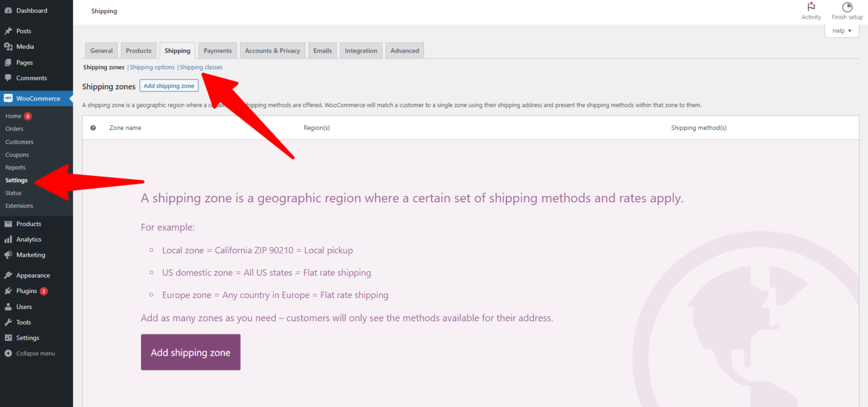Select the WooCommerce sidebar icon

pyautogui.click(x=8, y=98)
